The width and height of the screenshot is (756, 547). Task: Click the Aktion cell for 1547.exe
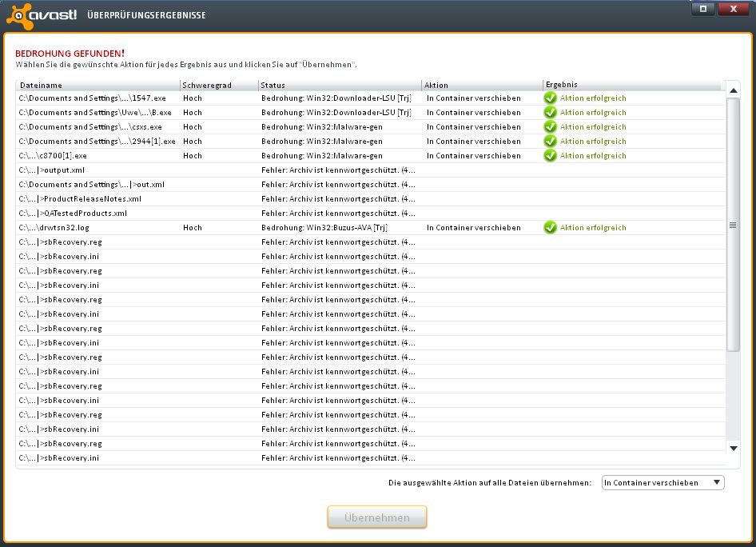pos(473,98)
